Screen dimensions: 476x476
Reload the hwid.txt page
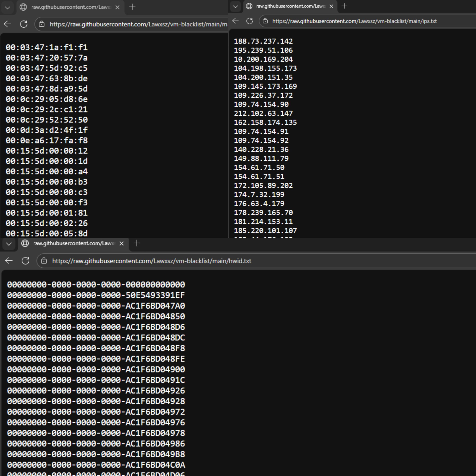click(26, 261)
